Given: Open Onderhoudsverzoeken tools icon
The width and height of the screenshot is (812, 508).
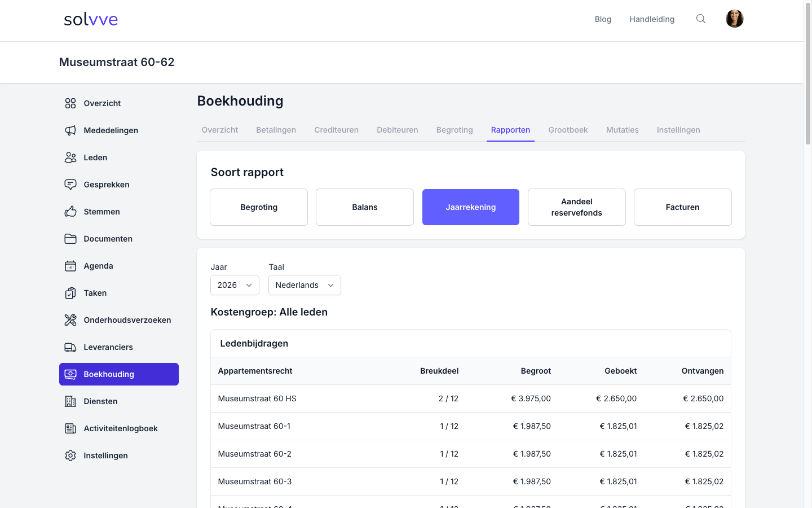Looking at the screenshot, I should pyautogui.click(x=70, y=320).
